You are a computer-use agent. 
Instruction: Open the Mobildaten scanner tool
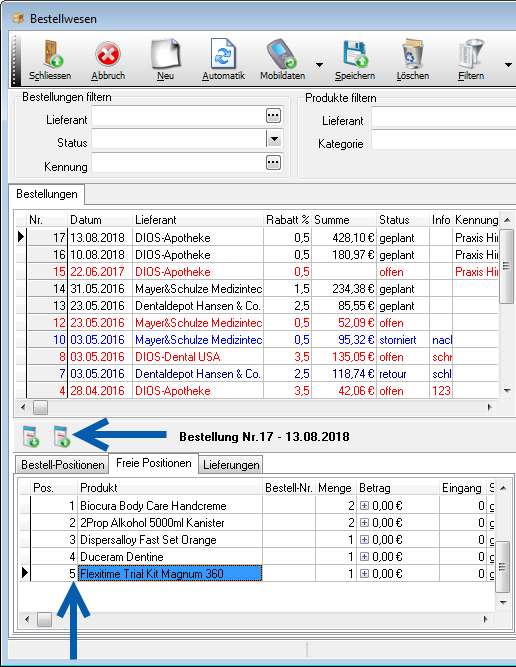pyautogui.click(x=282, y=54)
